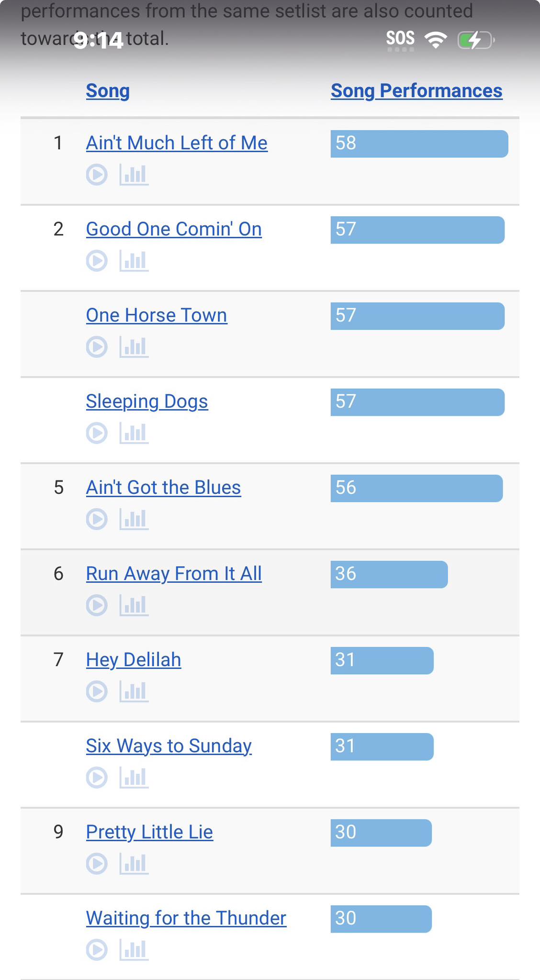Open Ain't Much Left of Me link
Viewport: 540px width, 980px height.
pos(177,143)
